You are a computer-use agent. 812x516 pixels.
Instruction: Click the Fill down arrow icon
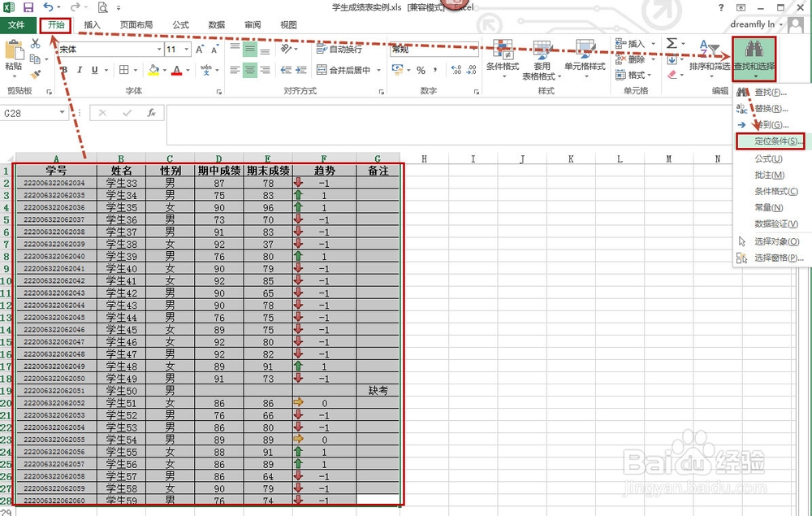pos(672,59)
